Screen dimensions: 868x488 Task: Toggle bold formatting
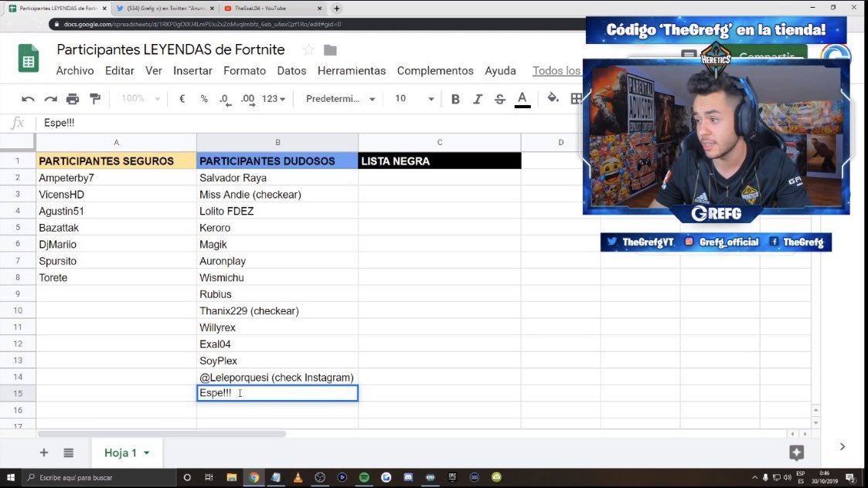point(455,99)
